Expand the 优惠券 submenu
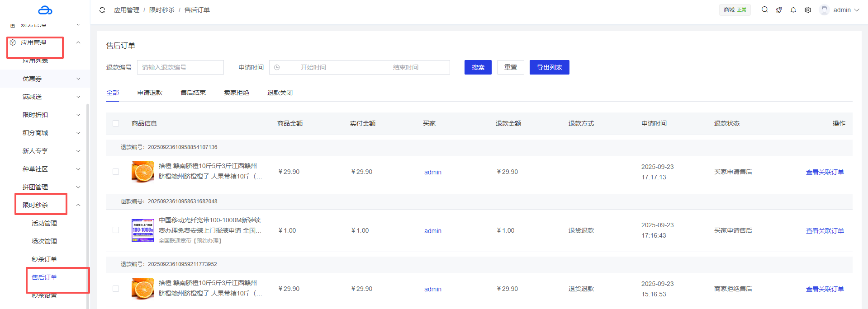This screenshot has width=868, height=309. (x=78, y=79)
